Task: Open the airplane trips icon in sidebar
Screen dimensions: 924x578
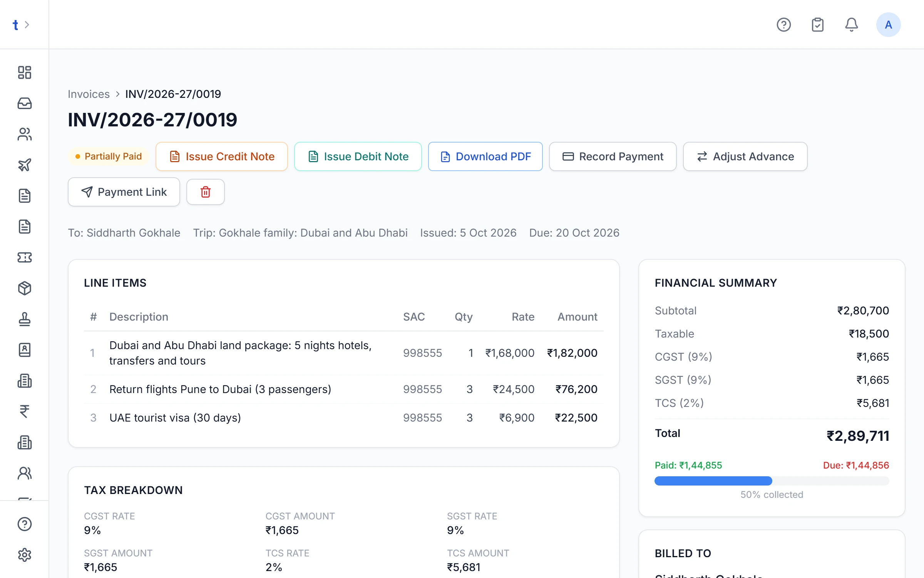Action: pyautogui.click(x=24, y=165)
